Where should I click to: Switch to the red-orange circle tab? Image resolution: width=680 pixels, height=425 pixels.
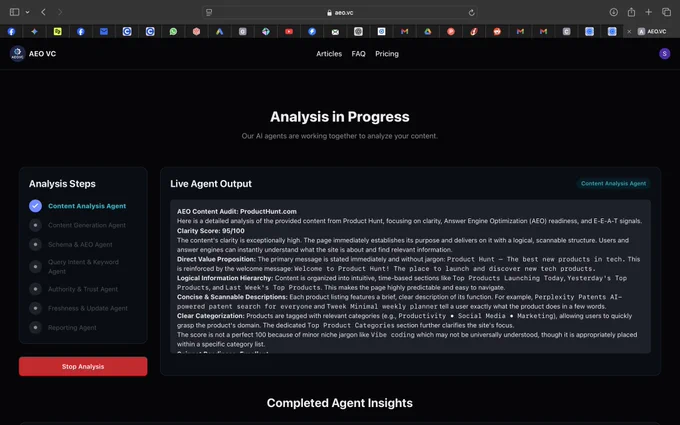[451, 31]
